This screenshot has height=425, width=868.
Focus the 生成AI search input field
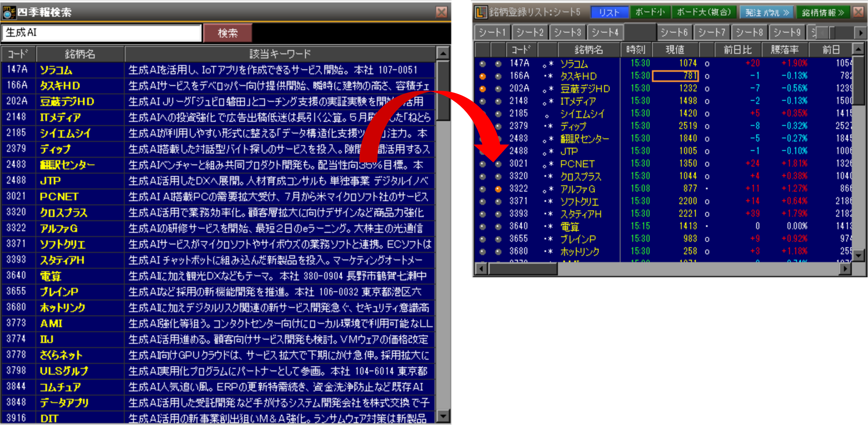click(101, 33)
